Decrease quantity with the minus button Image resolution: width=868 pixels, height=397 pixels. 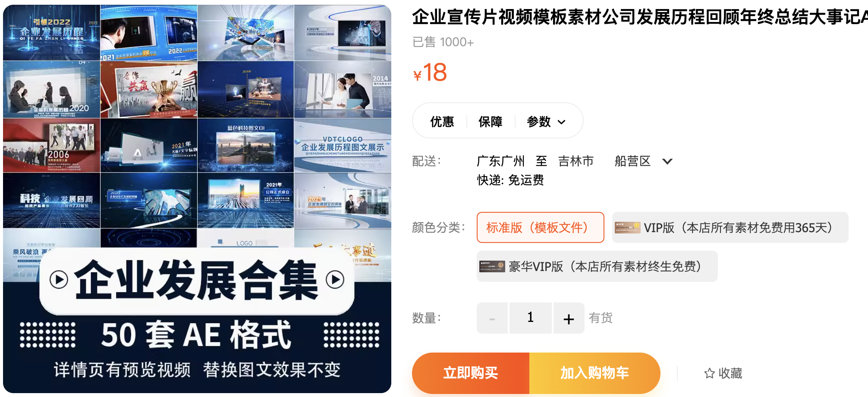[x=492, y=318]
